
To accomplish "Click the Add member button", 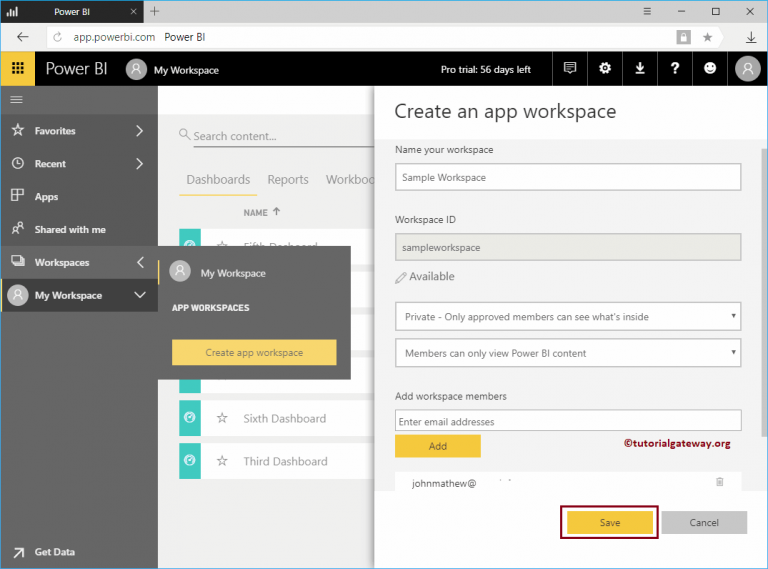I will 437,446.
